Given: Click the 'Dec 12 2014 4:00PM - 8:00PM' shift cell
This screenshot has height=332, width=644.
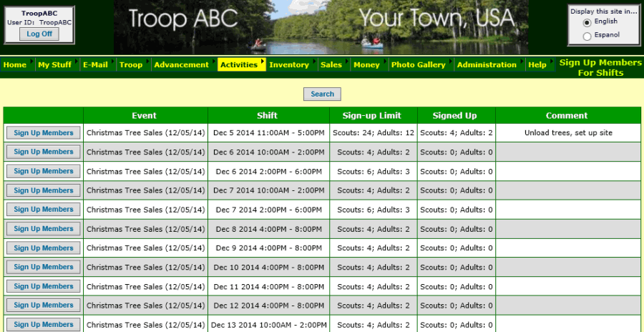Looking at the screenshot, I should [268, 306].
